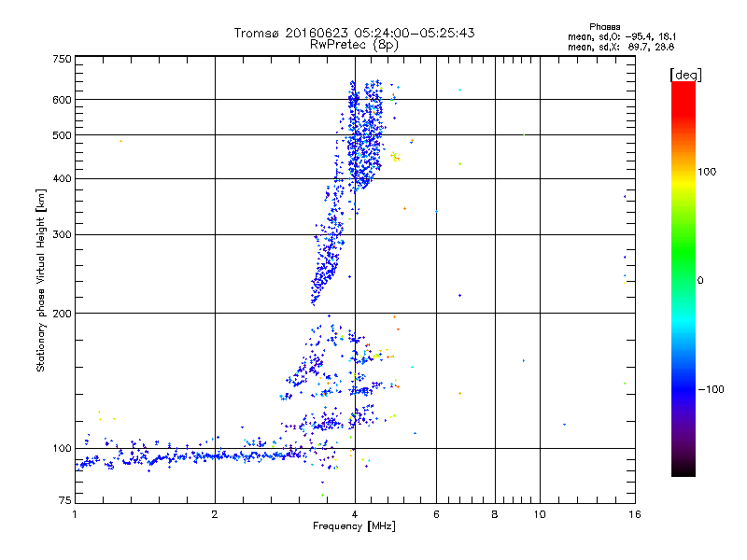Click the y-axis tick label '100'
The height and width of the screenshot is (560, 747).
tap(63, 449)
